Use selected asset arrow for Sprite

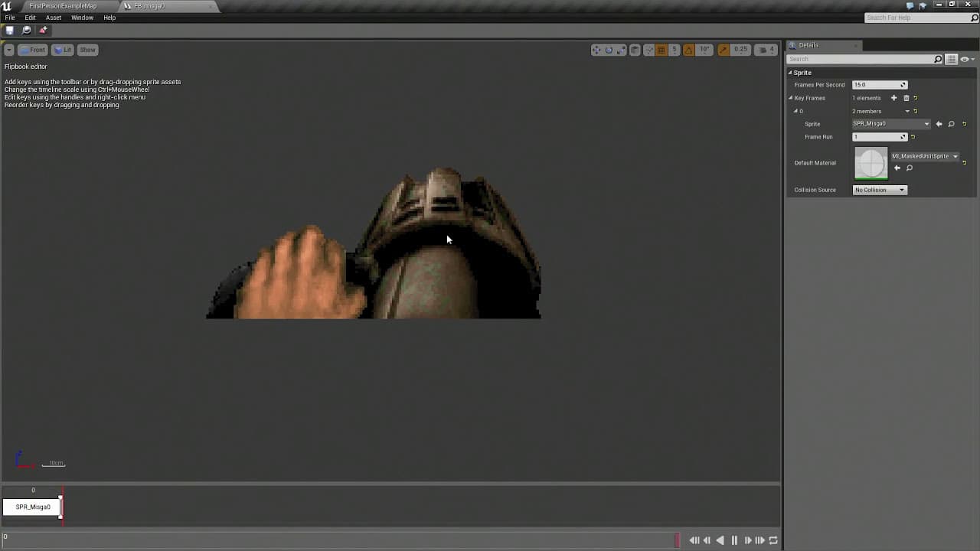point(939,124)
